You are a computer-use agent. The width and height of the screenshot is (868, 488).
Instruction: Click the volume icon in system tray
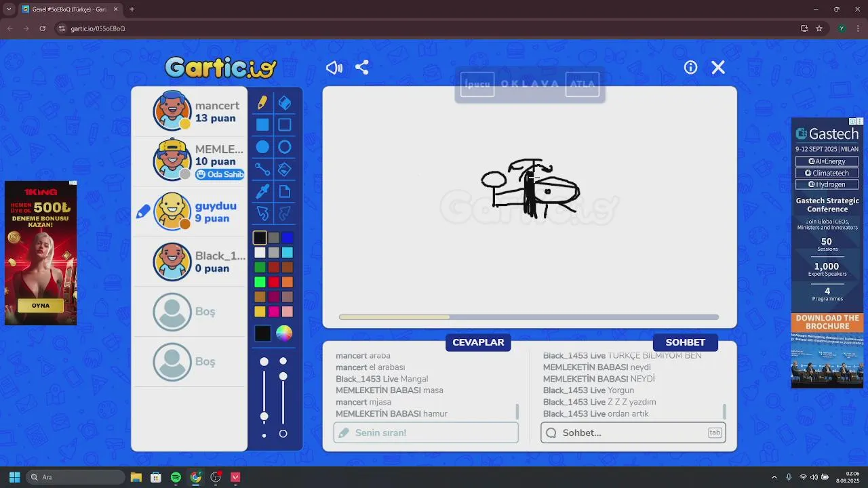[814, 477]
